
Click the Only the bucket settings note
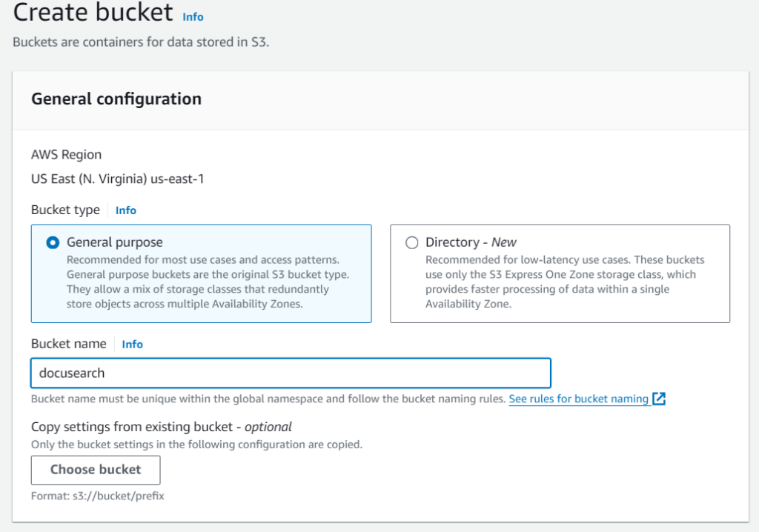[196, 445]
